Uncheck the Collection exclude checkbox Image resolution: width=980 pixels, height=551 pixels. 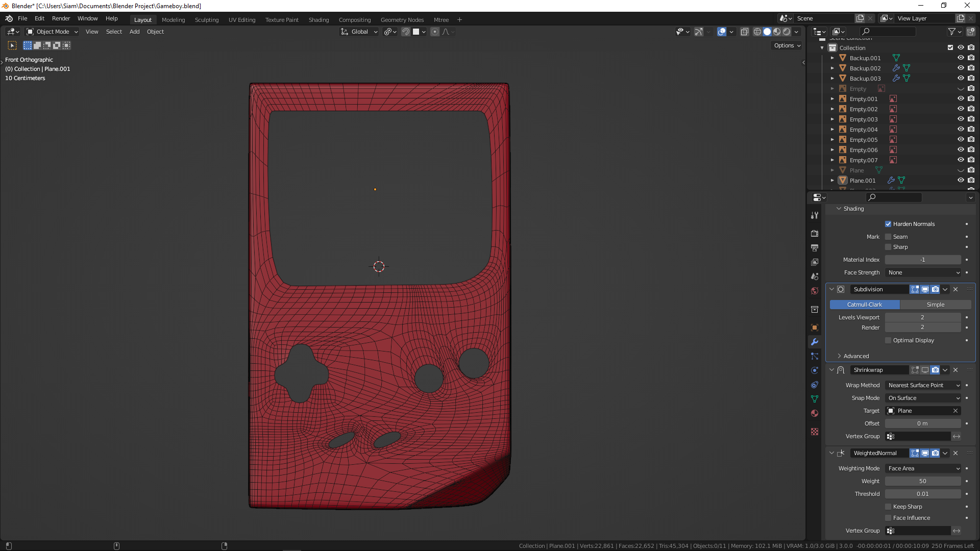coord(950,47)
